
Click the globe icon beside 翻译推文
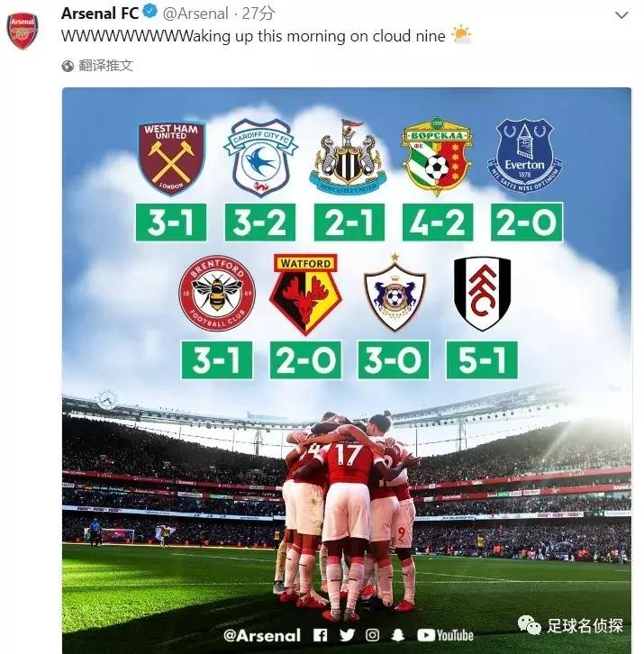(68, 66)
